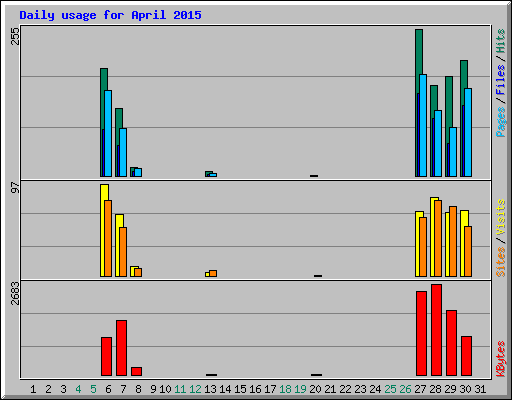The image size is (512, 400).
Task: Click day 20 on the date axis
Action: click(x=315, y=389)
